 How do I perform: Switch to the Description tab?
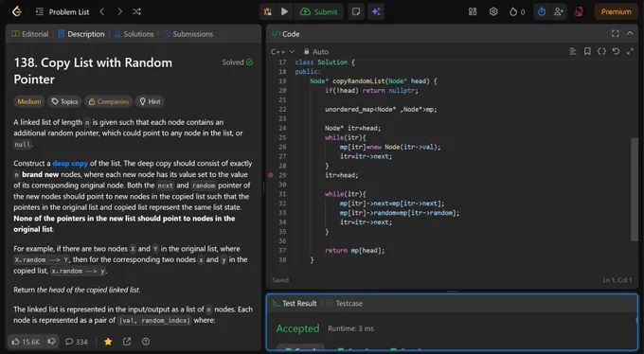(x=81, y=34)
